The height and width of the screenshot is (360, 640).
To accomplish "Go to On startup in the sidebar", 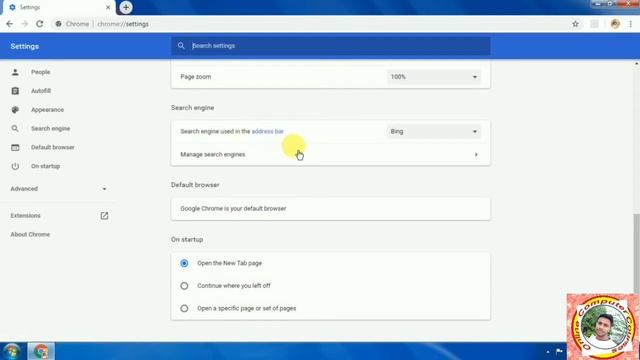I will pos(45,166).
